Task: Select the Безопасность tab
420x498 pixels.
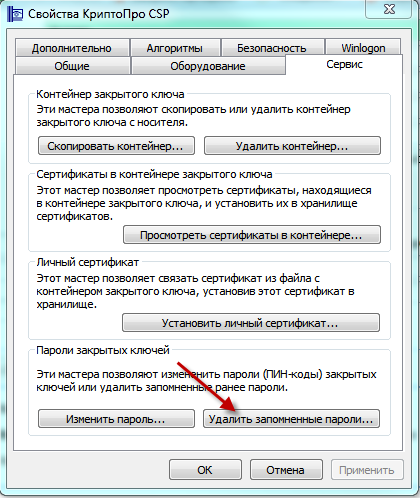Action: tap(272, 48)
